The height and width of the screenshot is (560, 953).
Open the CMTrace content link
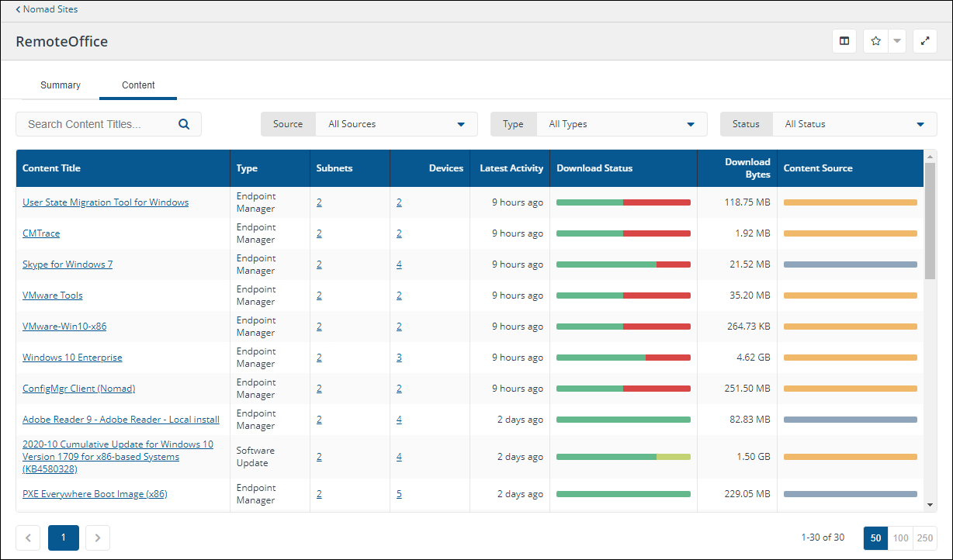(41, 233)
